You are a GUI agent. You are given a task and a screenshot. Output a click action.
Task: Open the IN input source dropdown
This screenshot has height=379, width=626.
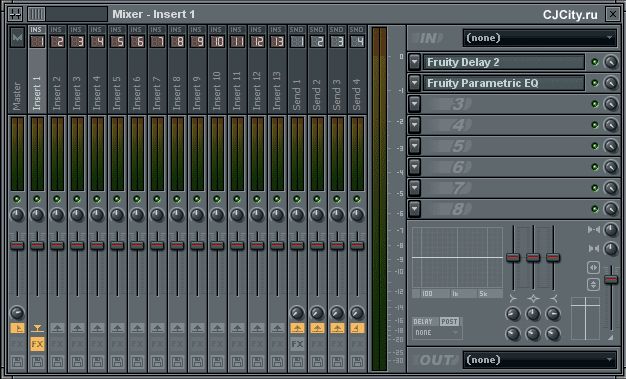[540, 38]
